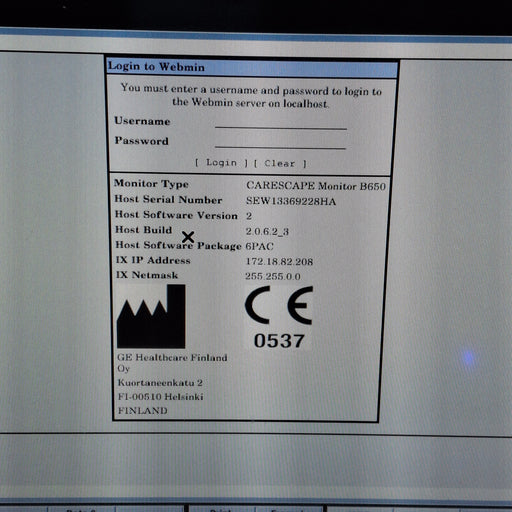Click the host software version value '2'
The height and width of the screenshot is (512, 512).
(x=249, y=216)
